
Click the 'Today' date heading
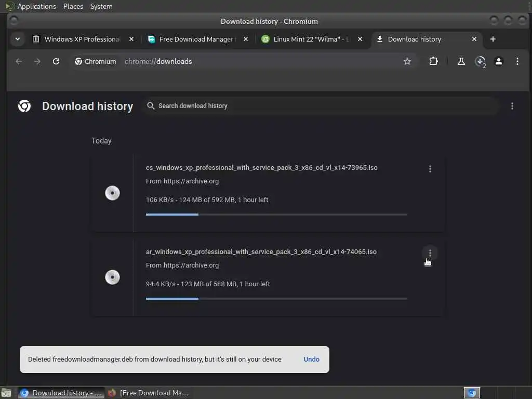click(x=101, y=141)
